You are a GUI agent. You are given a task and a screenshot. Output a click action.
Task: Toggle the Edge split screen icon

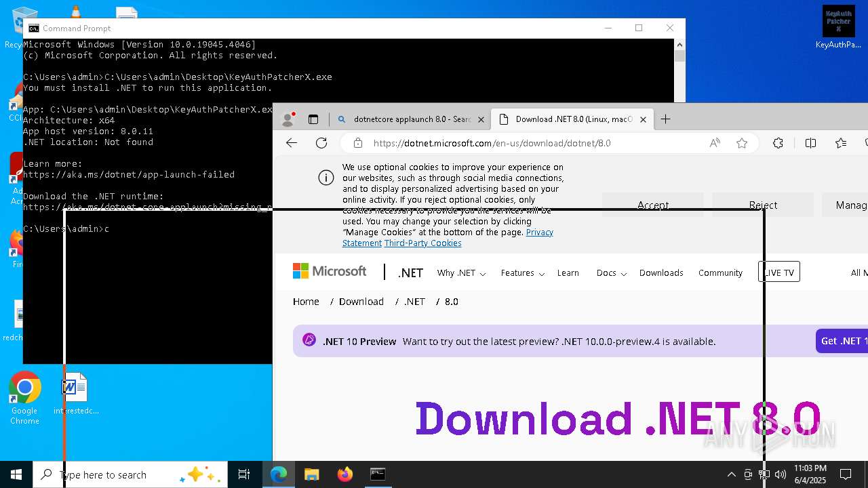[810, 143]
